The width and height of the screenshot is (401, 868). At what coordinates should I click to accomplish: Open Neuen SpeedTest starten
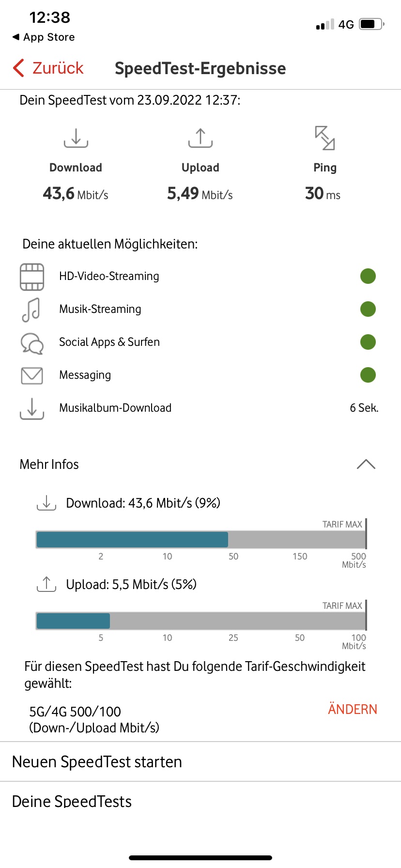point(97,762)
